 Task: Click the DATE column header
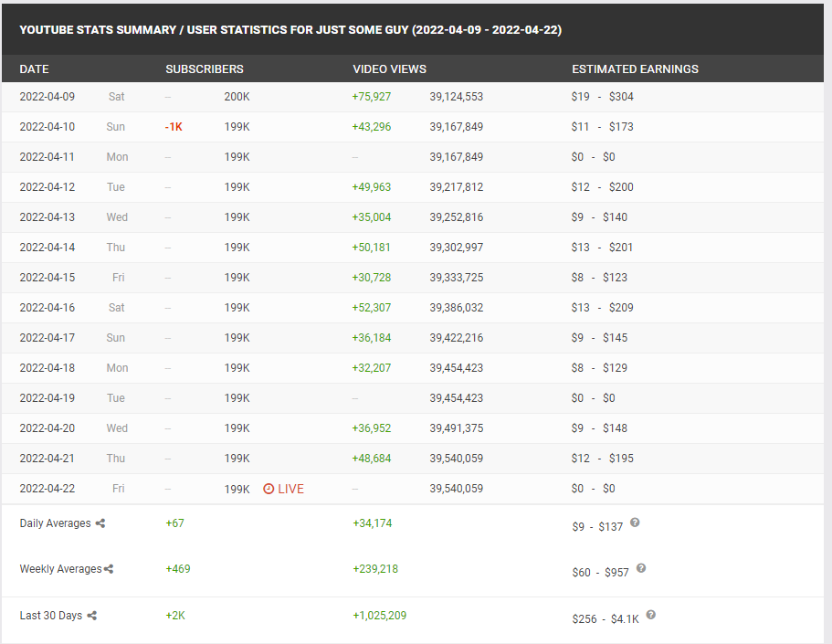(34, 69)
